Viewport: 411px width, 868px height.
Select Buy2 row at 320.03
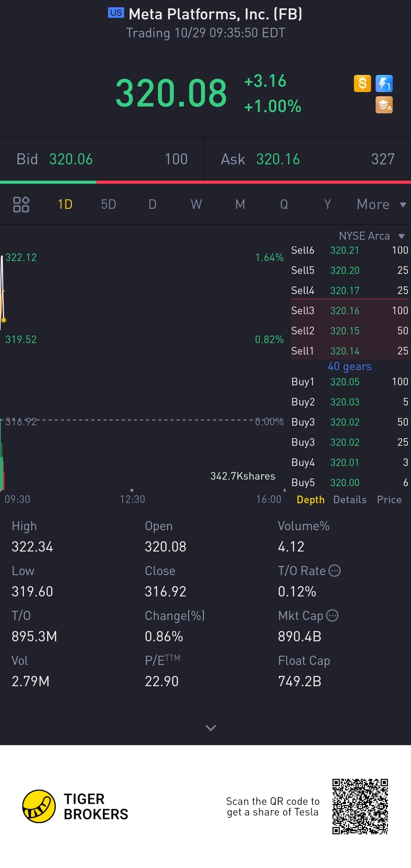point(350,402)
